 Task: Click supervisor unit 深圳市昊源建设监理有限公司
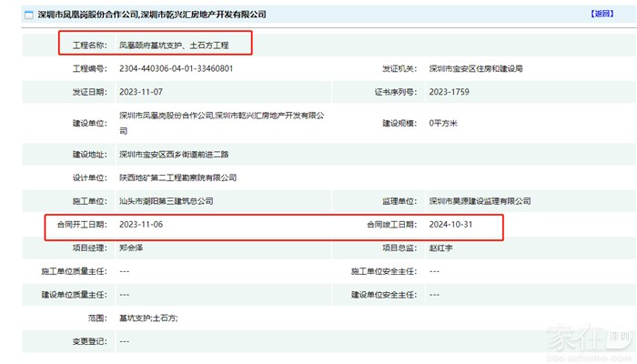click(477, 201)
